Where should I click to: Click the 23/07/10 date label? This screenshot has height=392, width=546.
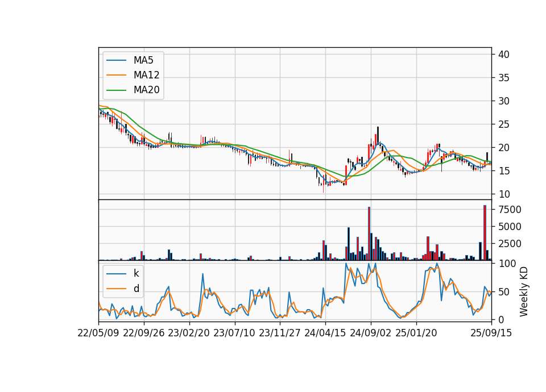(x=234, y=333)
